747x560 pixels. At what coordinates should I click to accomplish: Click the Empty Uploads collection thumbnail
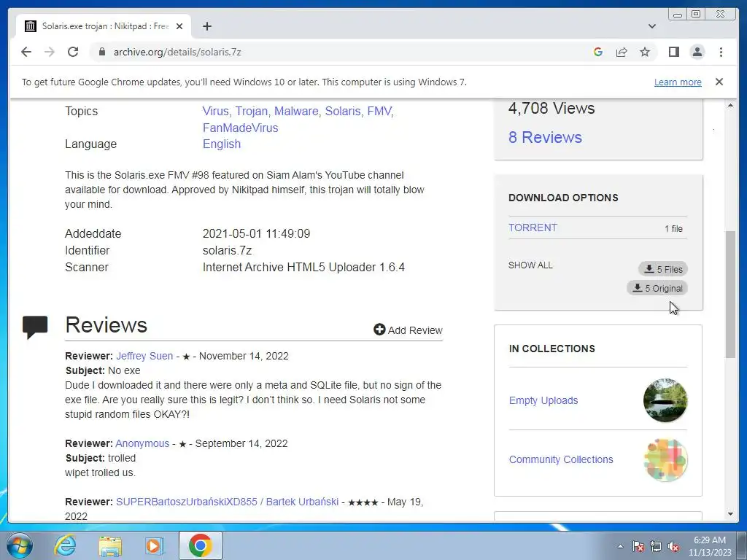665,400
